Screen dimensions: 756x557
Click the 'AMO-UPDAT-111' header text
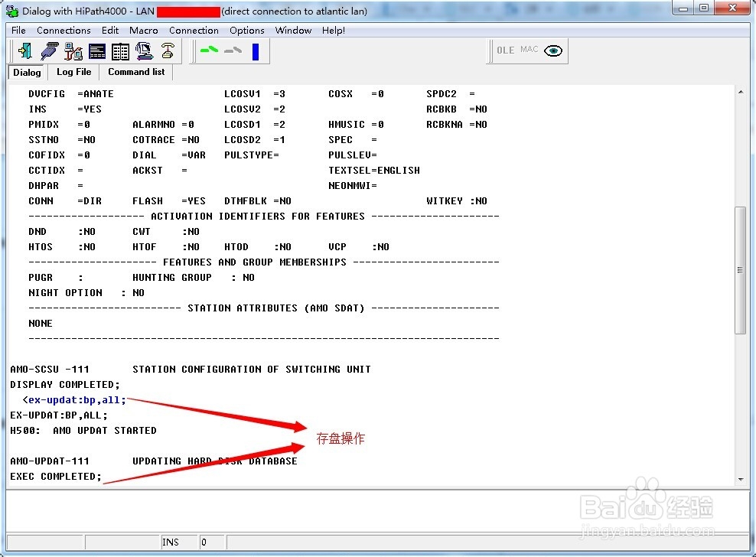(50, 461)
